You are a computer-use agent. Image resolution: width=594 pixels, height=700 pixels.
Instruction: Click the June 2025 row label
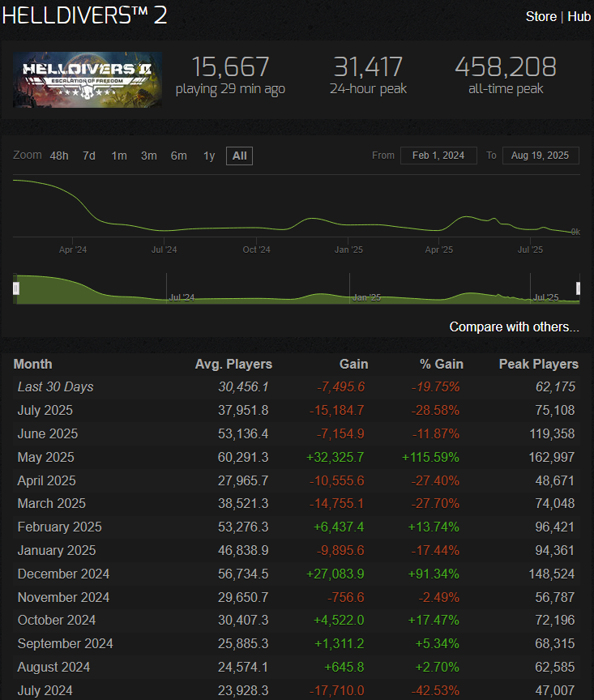coord(48,433)
